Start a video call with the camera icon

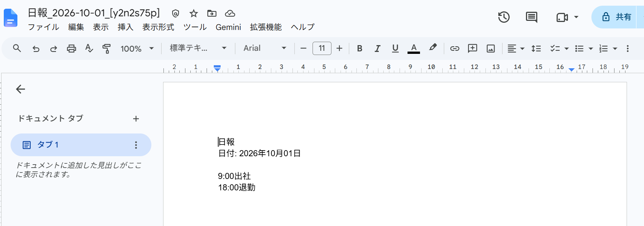coord(562,17)
